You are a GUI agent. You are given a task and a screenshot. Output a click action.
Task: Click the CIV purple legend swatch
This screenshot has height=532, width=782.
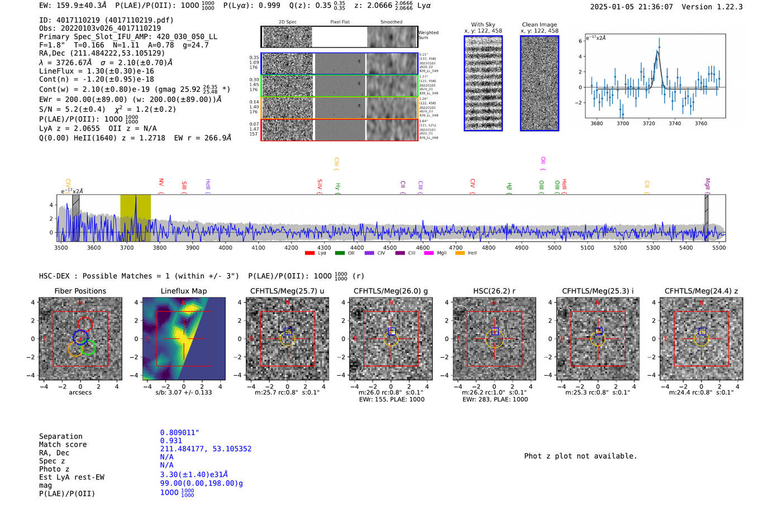pyautogui.click(x=369, y=253)
